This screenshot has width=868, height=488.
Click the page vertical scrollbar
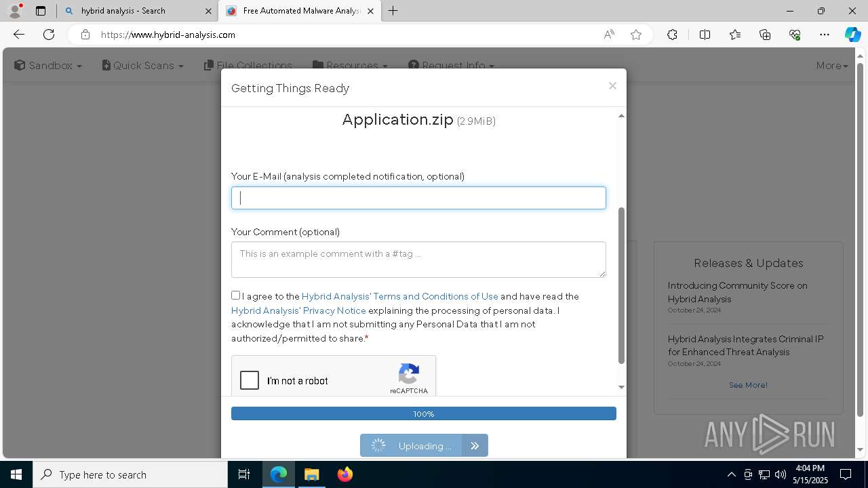click(x=861, y=241)
